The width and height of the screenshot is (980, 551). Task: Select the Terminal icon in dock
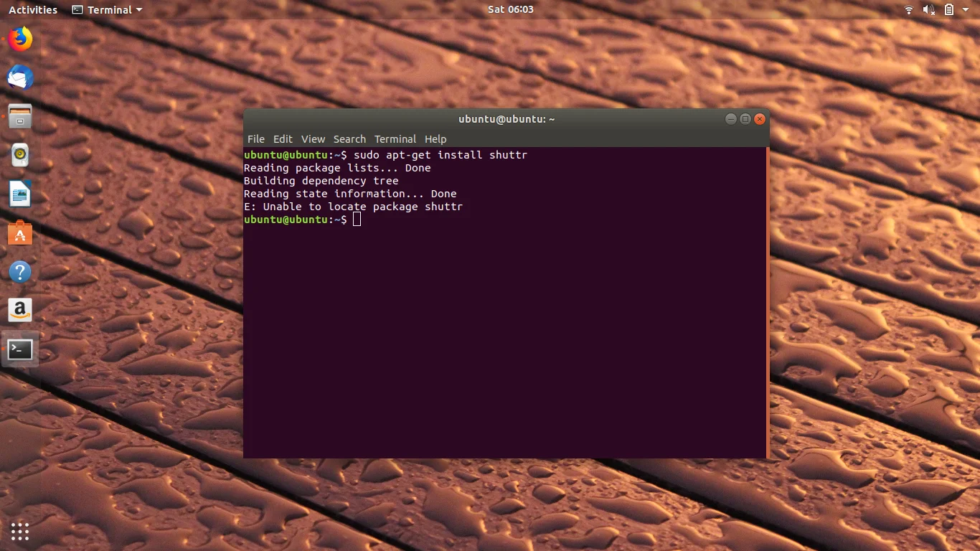(20, 349)
